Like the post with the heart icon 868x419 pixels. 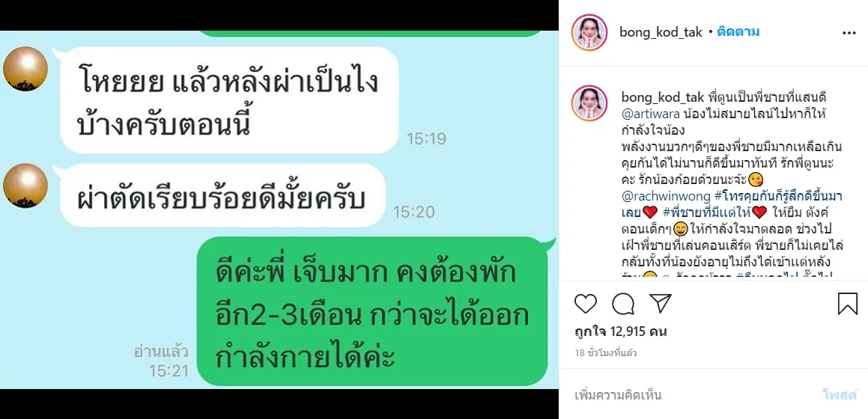(x=585, y=304)
